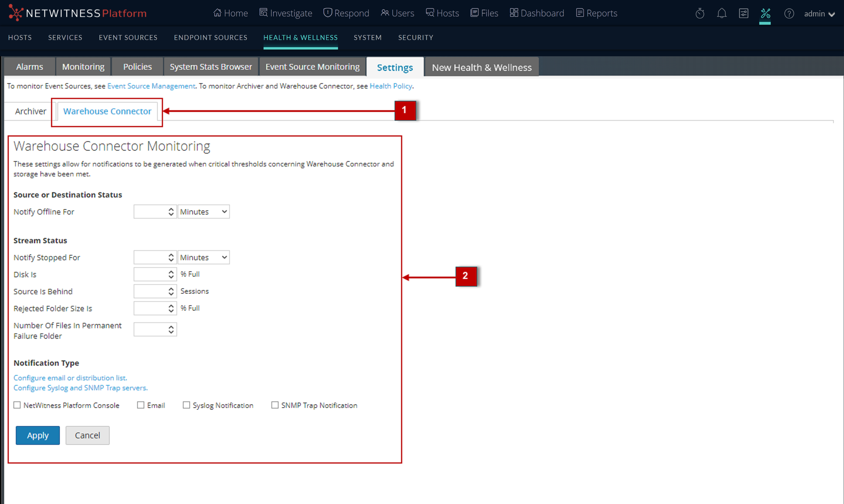The width and height of the screenshot is (844, 504).
Task: Expand the admin user menu
Action: coord(819,14)
